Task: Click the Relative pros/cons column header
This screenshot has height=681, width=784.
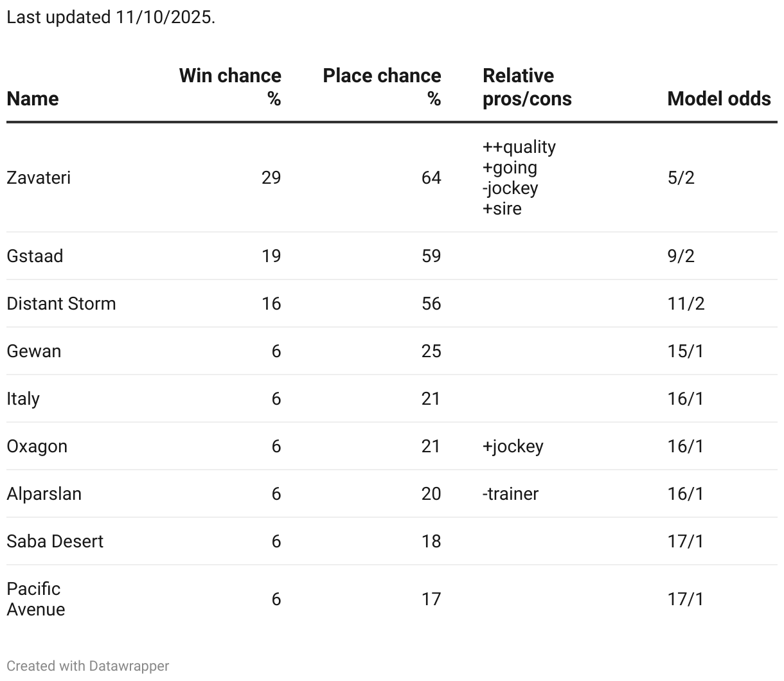Action: click(527, 87)
